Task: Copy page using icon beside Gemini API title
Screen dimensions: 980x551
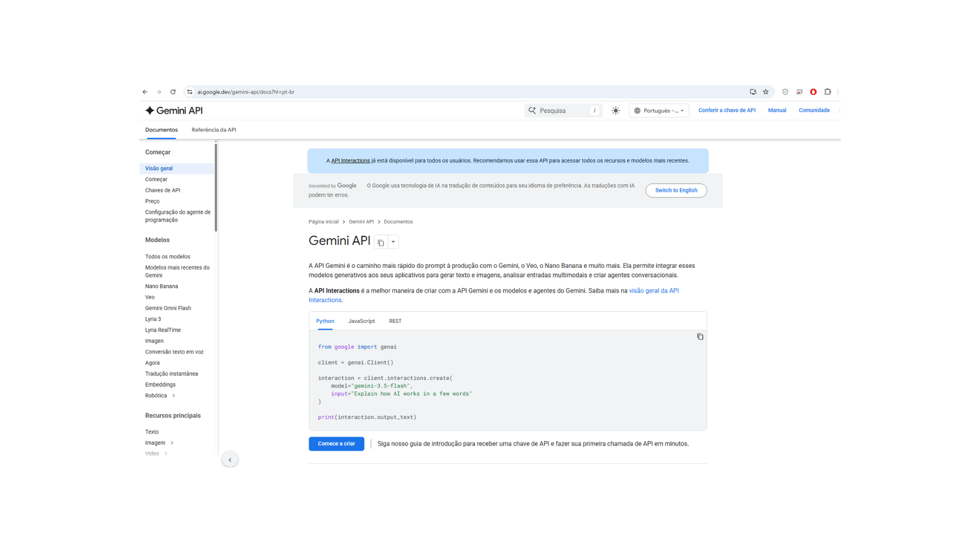Action: pos(381,242)
